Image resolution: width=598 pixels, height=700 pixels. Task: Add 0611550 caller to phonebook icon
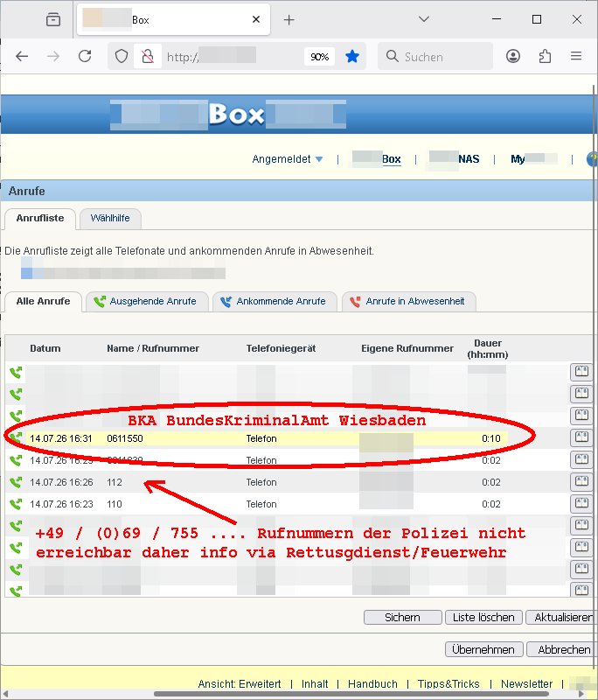tap(581, 438)
